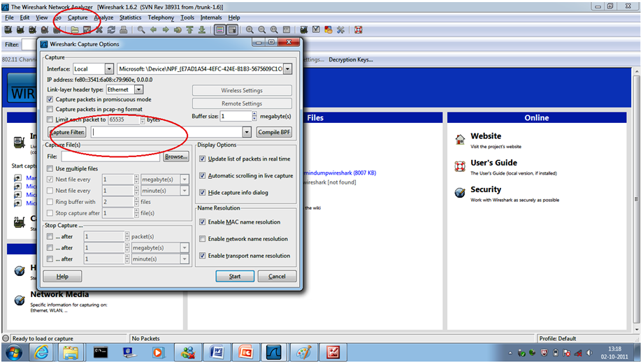
Task: Enable the Use multiple files checkbox
Action: tap(50, 168)
